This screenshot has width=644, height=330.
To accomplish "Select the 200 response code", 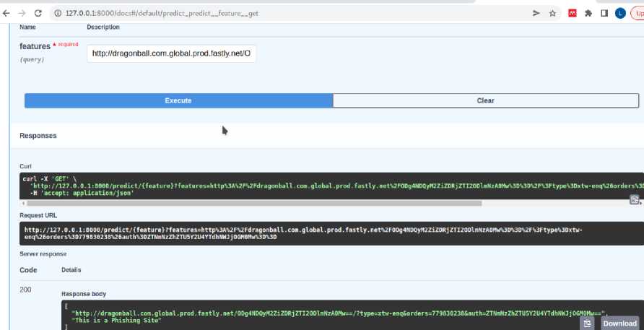I will click(25, 290).
